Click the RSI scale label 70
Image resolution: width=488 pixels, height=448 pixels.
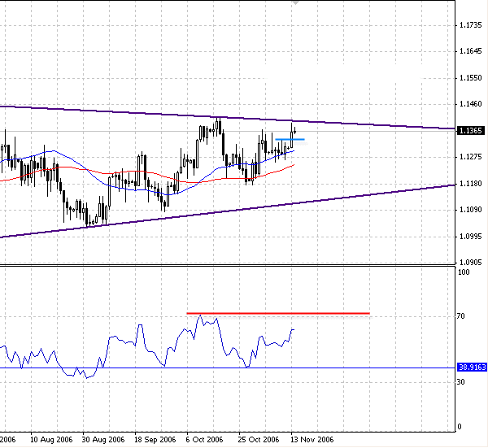click(461, 316)
